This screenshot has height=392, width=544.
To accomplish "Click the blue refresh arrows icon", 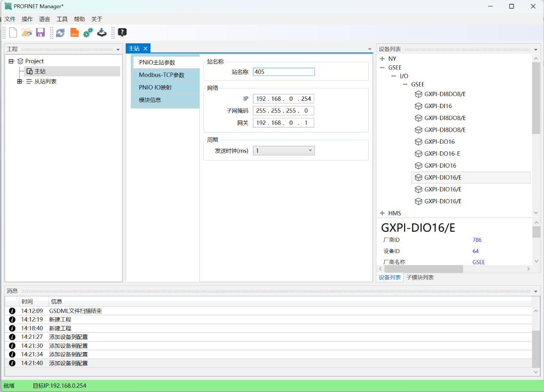I will 60,33.
